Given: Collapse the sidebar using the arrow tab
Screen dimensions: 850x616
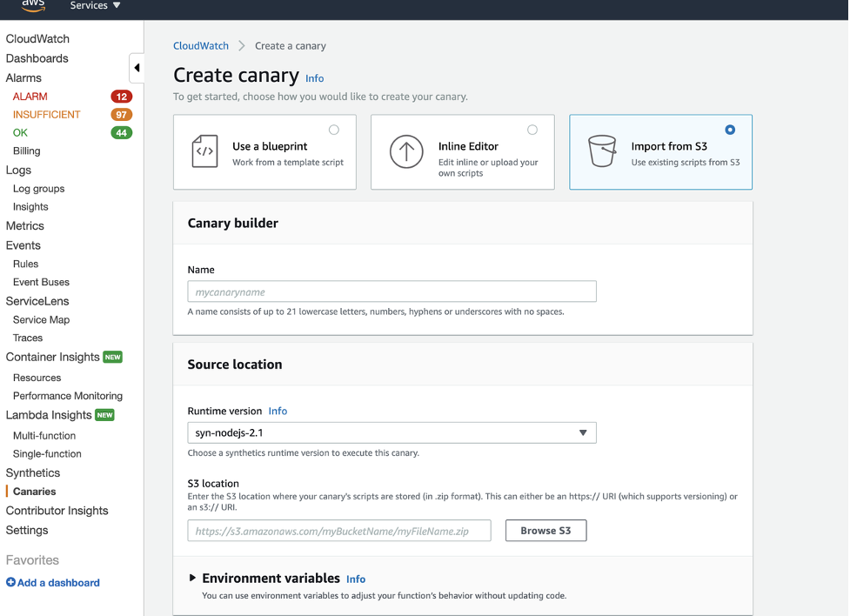Looking at the screenshot, I should [x=137, y=67].
